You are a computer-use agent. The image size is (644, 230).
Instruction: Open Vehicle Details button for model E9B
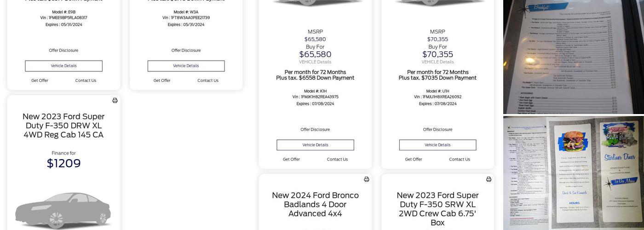click(x=63, y=66)
